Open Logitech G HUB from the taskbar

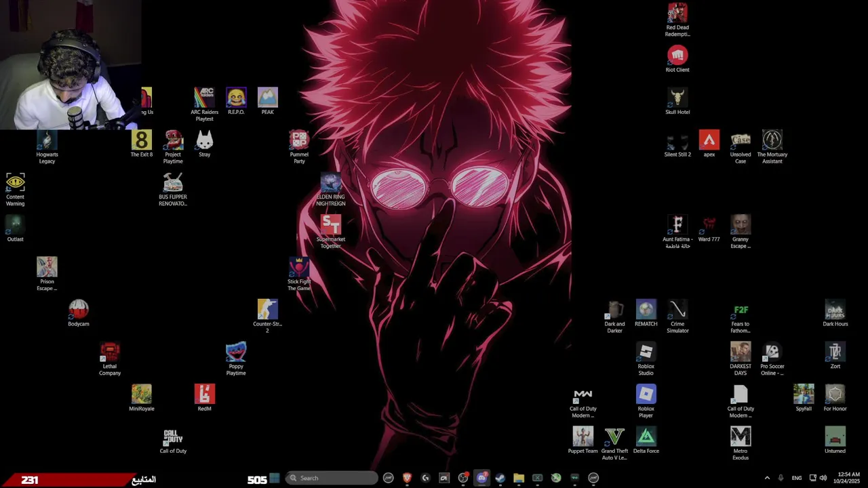point(426,478)
